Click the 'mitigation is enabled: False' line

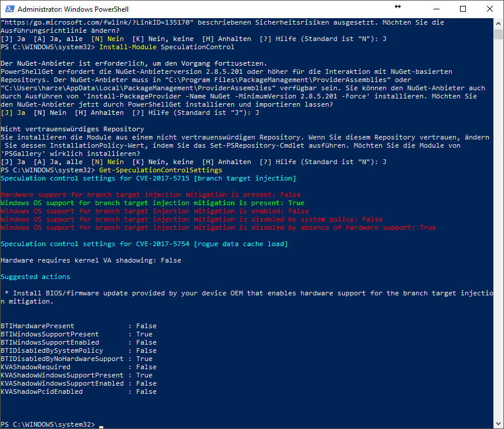tap(155, 211)
